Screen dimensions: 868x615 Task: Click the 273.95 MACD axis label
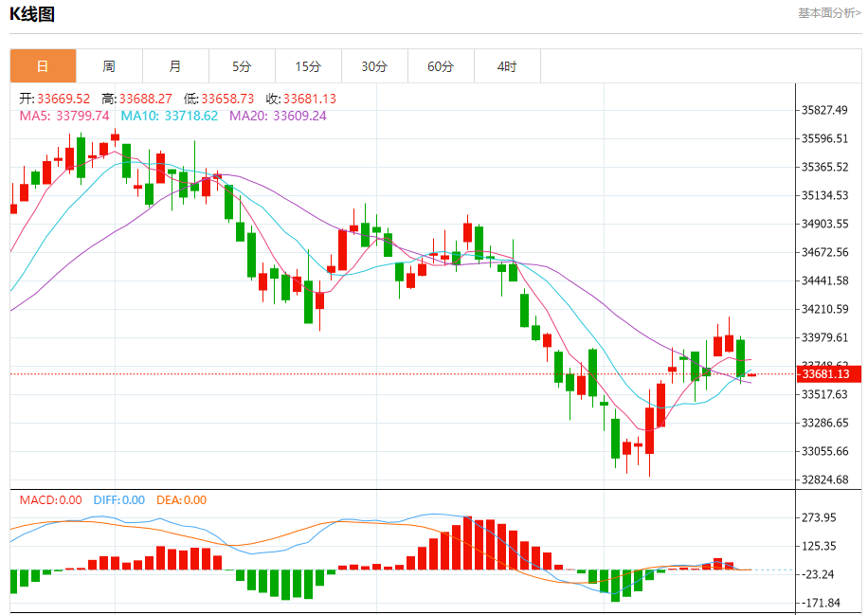[x=819, y=517]
